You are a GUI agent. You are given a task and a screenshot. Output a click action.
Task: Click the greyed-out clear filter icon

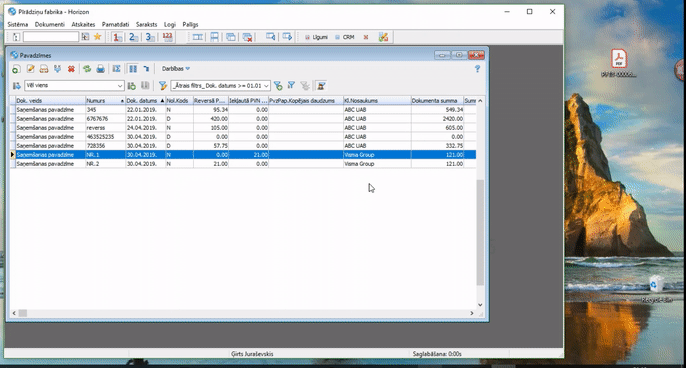pos(305,86)
